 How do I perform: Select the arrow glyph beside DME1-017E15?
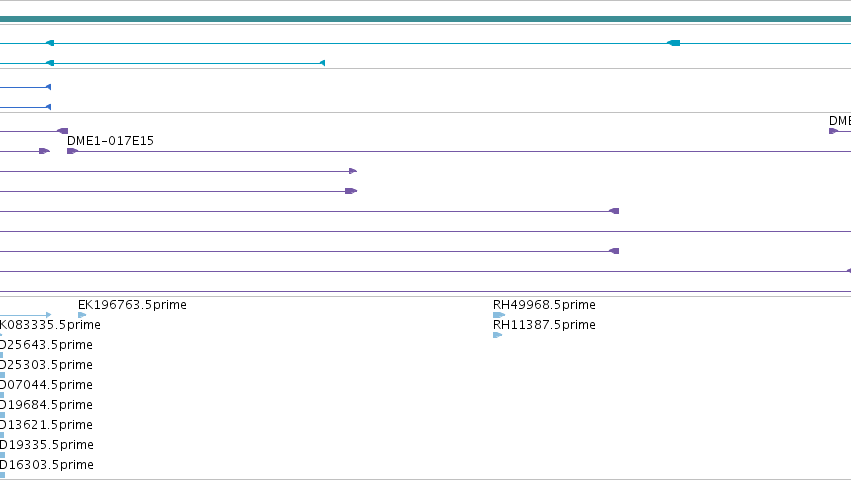[x=72, y=151]
